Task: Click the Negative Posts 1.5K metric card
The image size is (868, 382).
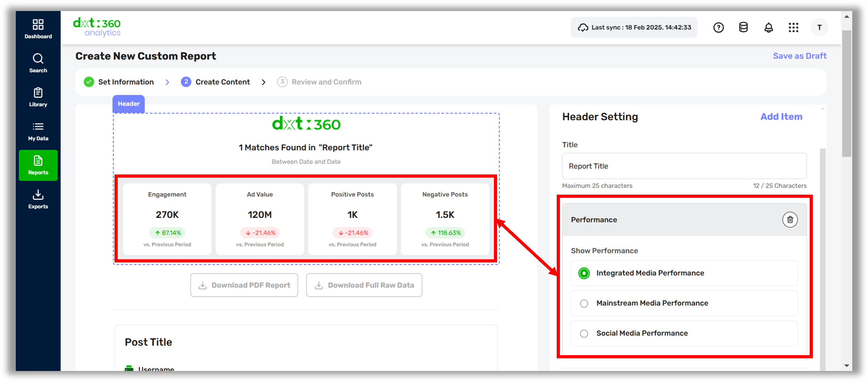Action: (x=445, y=219)
